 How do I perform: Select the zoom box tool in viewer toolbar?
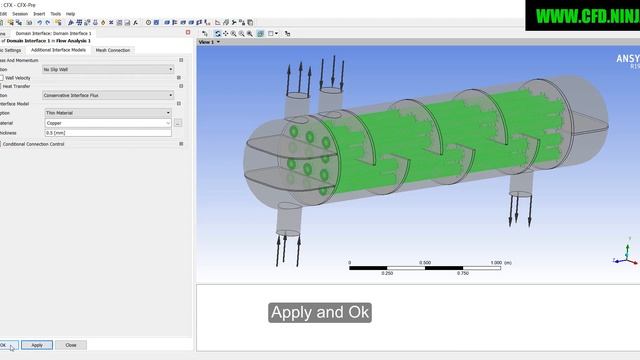[x=242, y=33]
